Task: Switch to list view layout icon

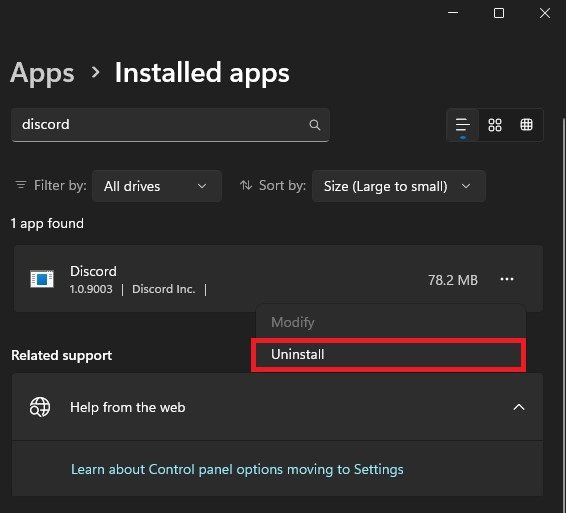Action: tap(463, 125)
